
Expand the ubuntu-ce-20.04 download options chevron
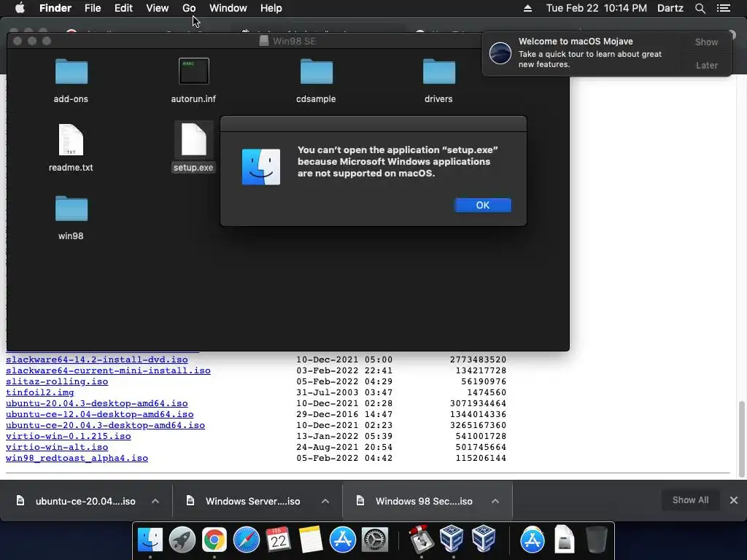click(x=155, y=501)
